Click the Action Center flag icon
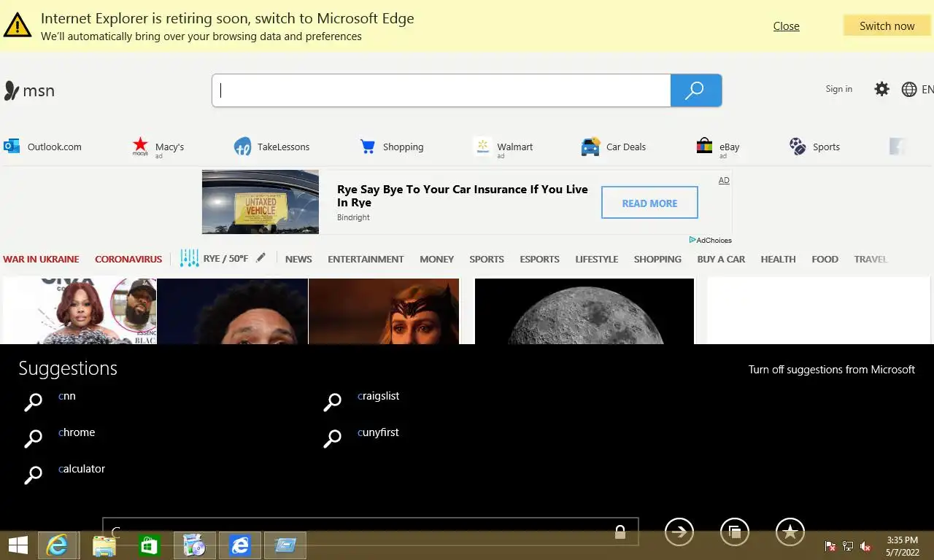The height and width of the screenshot is (560, 934). (830, 546)
